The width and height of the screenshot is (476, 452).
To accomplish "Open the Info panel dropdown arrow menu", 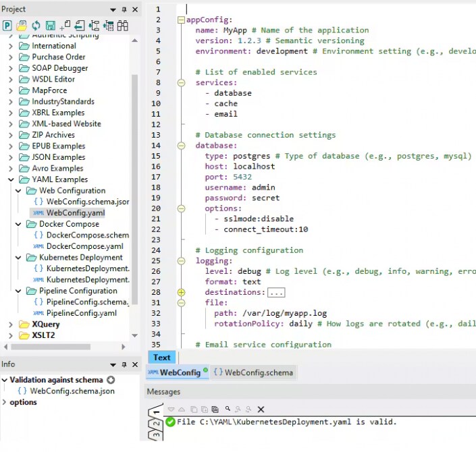I will pyautogui.click(x=113, y=365).
